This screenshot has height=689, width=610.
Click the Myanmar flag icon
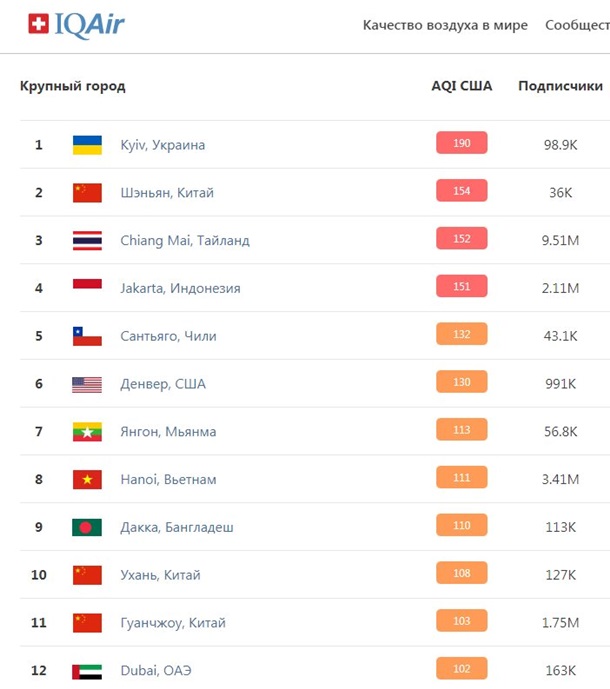click(87, 432)
